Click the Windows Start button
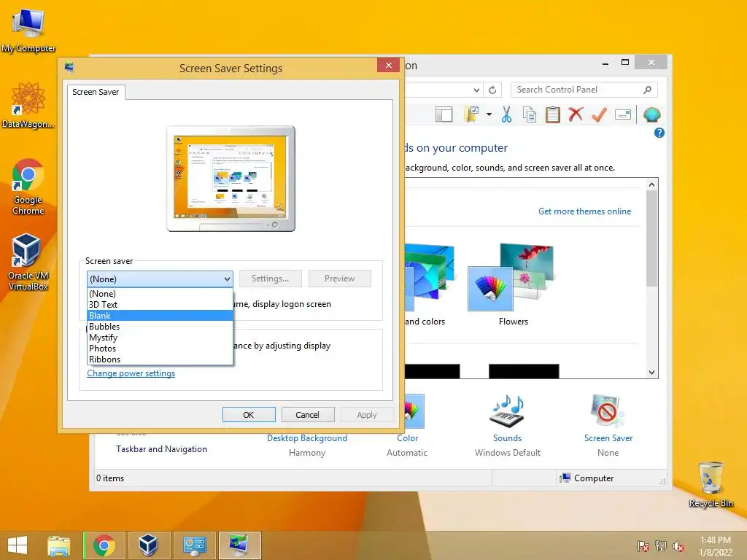Image resolution: width=747 pixels, height=560 pixels. [x=18, y=545]
